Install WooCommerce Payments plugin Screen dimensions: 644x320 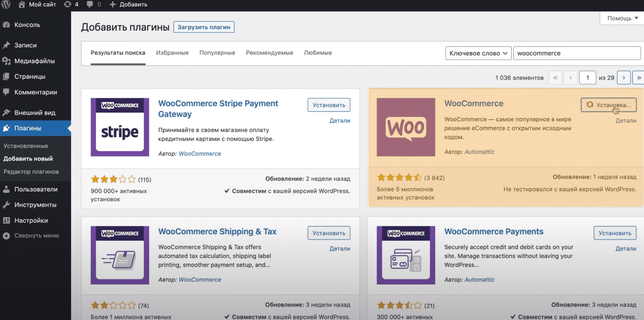[x=615, y=233]
